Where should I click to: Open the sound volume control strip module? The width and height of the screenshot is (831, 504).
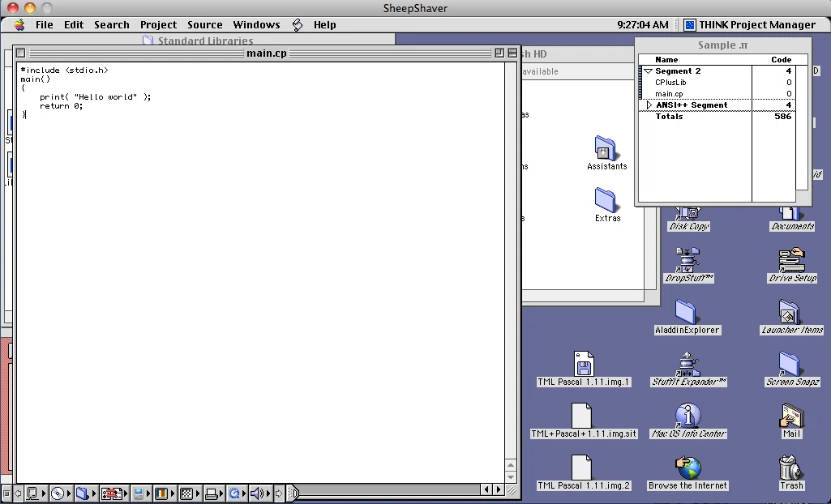coord(260,494)
